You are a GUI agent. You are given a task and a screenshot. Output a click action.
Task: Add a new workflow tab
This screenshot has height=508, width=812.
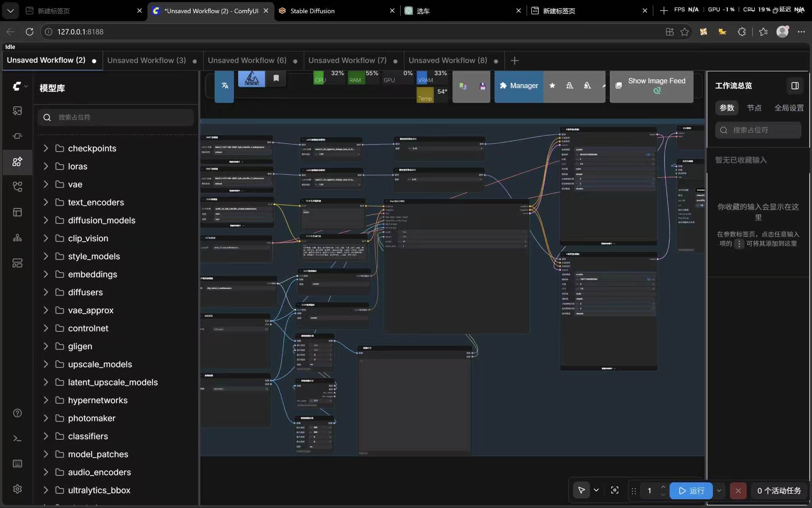[515, 61]
